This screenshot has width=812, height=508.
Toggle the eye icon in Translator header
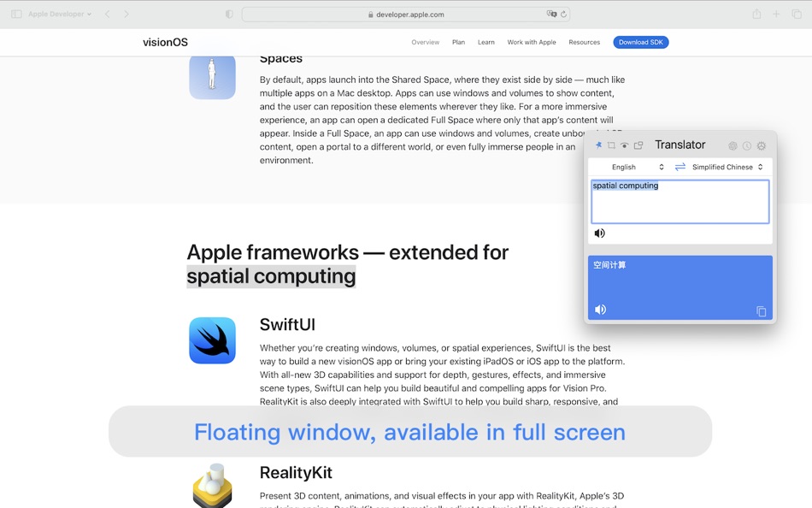[625, 145]
